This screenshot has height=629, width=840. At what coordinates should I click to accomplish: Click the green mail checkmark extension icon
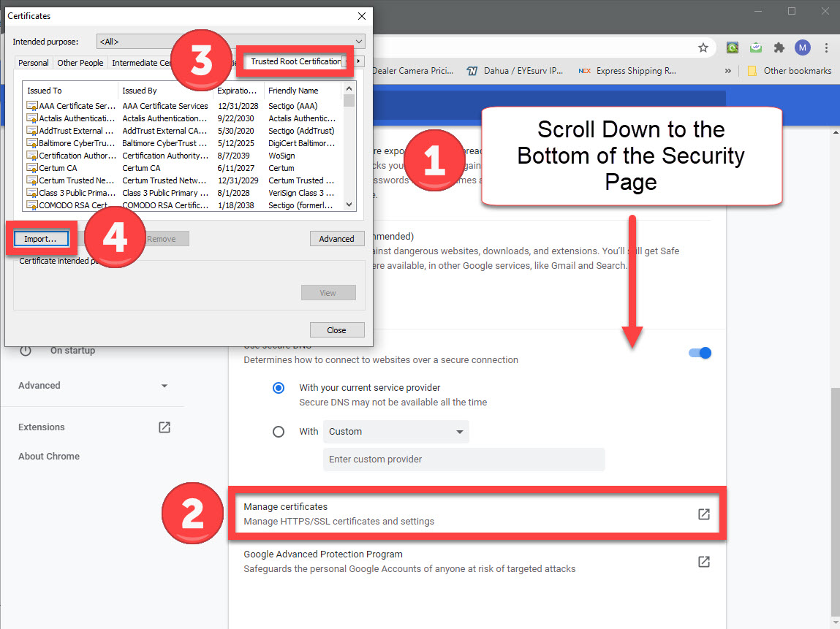[755, 47]
